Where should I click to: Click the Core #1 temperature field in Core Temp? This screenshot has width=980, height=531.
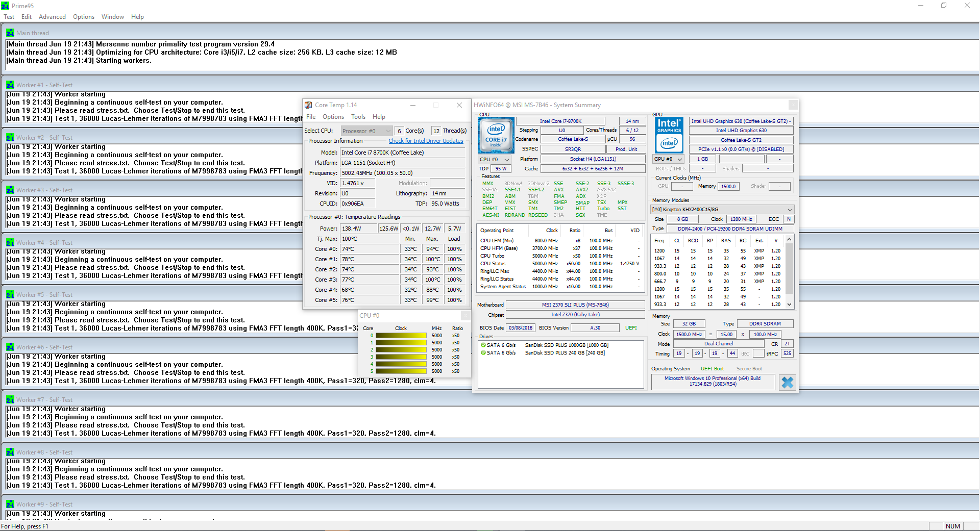[x=370, y=259]
